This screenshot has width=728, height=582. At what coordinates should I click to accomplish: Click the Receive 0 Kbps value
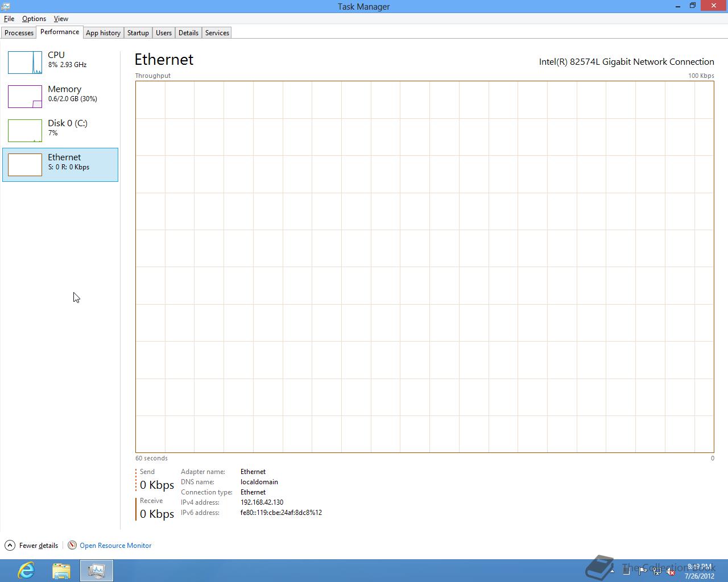pyautogui.click(x=157, y=514)
